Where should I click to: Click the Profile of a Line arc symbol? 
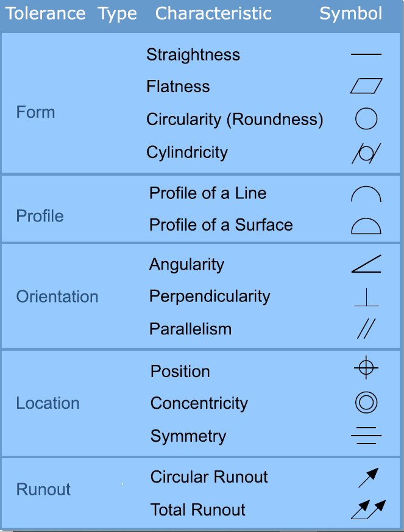[x=366, y=195]
